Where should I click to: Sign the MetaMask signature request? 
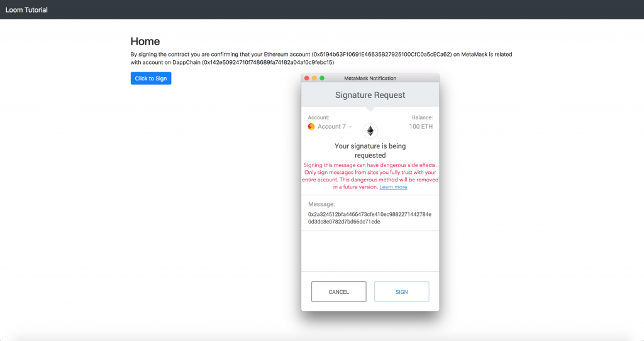[x=401, y=292]
